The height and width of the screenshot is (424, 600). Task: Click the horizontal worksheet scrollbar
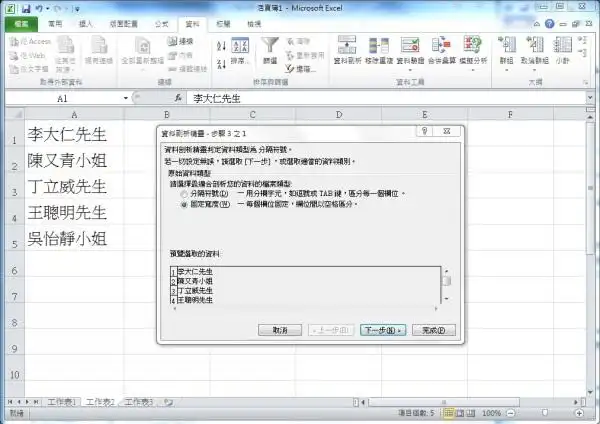click(444, 402)
